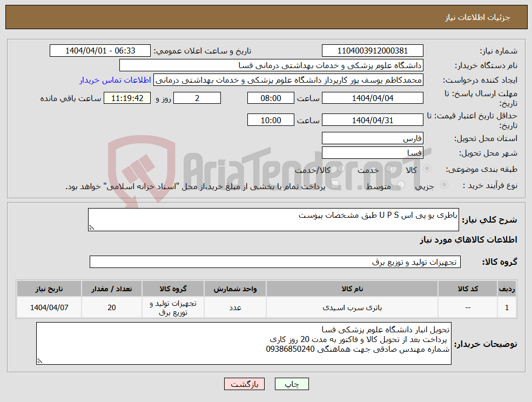Click the delivery province field فارس
This screenshot has width=532, height=402.
[x=373, y=138]
